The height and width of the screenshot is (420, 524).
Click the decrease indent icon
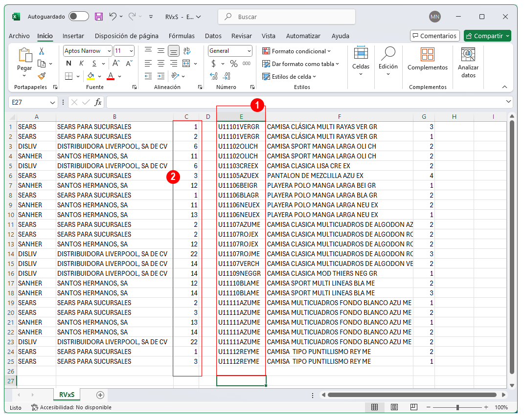point(148,76)
